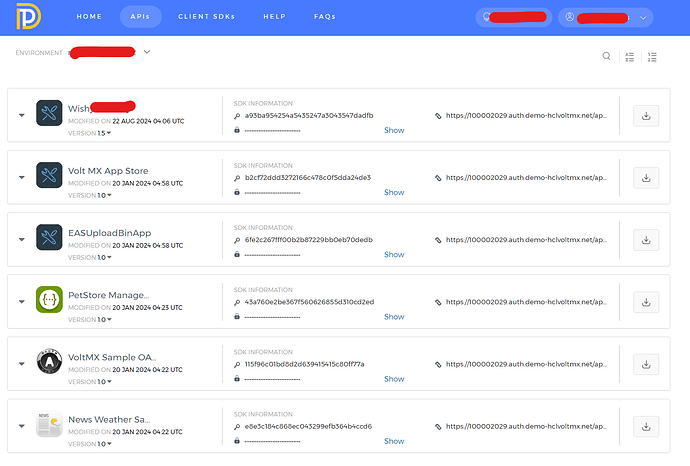
Task: Click the key icon in Volt MX App Store row
Action: [x=237, y=178]
